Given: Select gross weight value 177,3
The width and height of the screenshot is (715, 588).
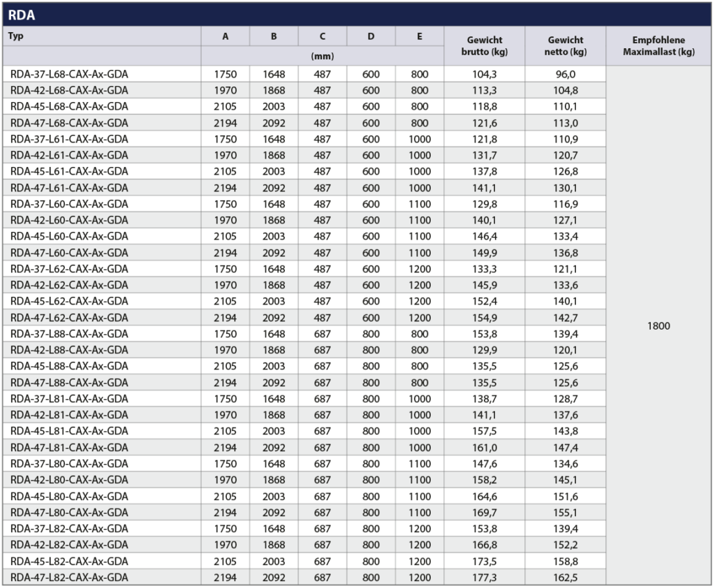Looking at the screenshot, I should coord(485,578).
